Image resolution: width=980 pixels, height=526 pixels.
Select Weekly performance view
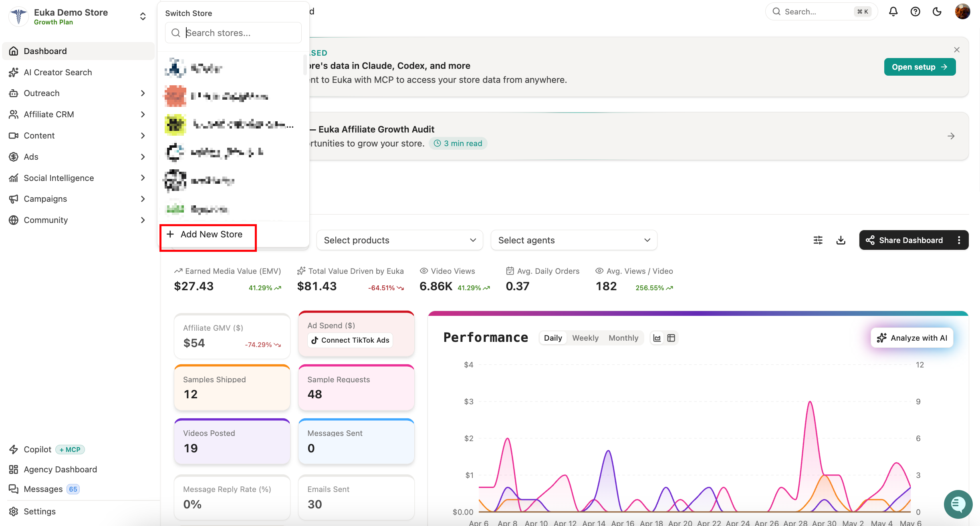tap(585, 338)
